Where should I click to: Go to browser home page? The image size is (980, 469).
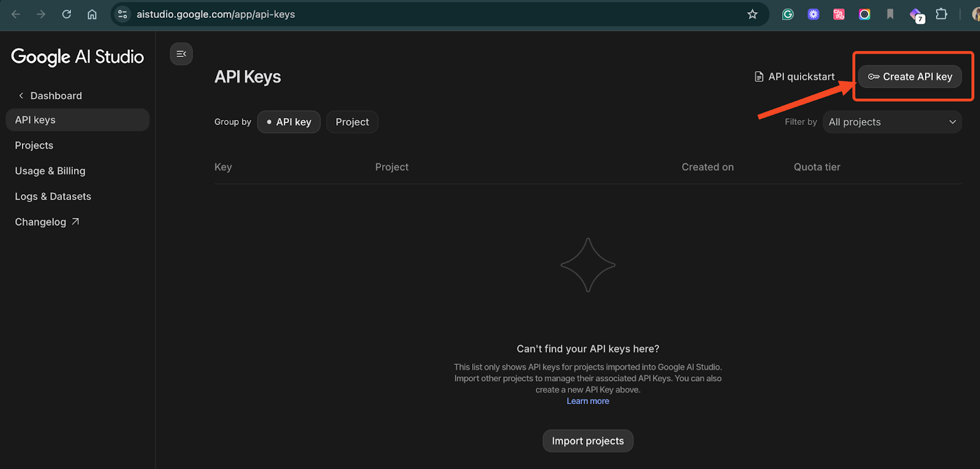[92, 14]
